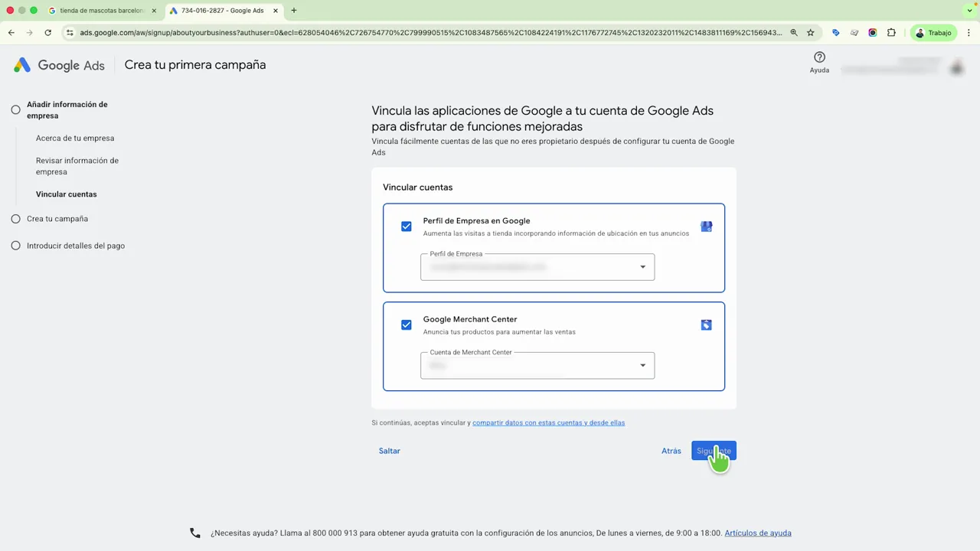Click the phone icon in the footer
The image size is (980, 551).
point(195,533)
